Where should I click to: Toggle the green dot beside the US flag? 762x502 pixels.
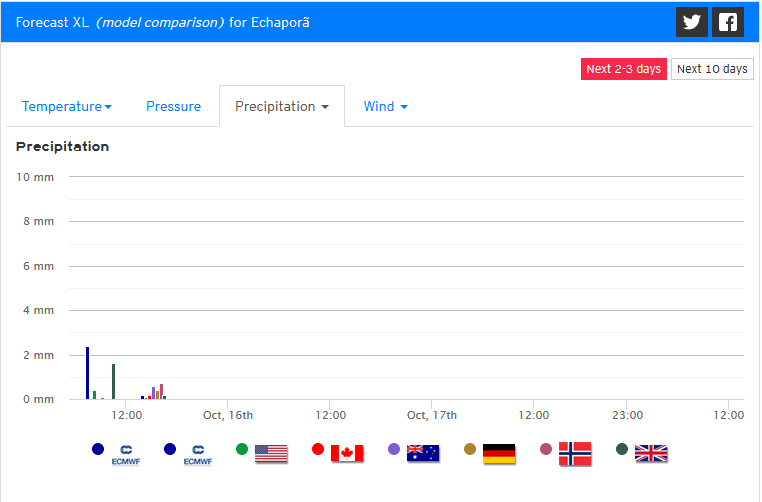pyautogui.click(x=242, y=450)
